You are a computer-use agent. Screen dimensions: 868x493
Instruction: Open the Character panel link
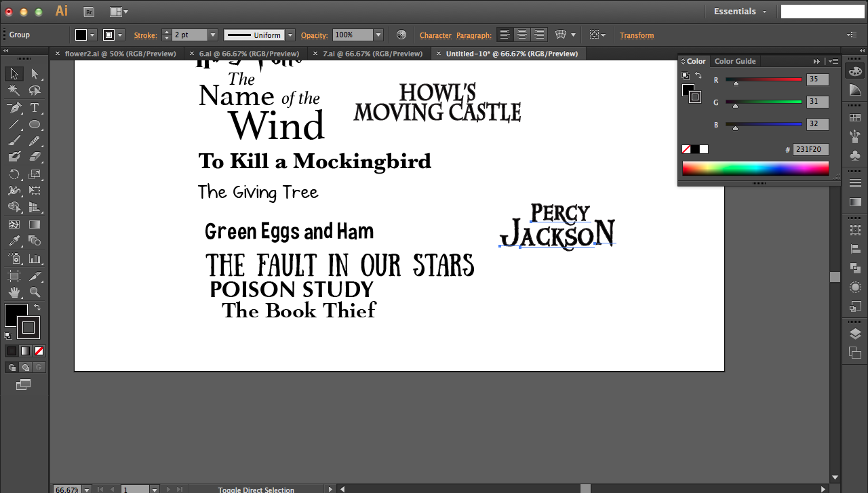(x=435, y=35)
